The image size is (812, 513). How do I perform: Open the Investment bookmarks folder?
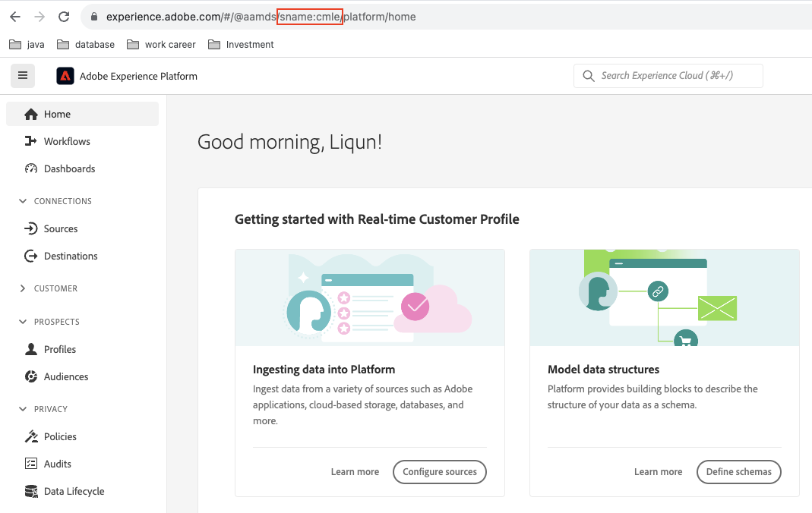click(242, 45)
